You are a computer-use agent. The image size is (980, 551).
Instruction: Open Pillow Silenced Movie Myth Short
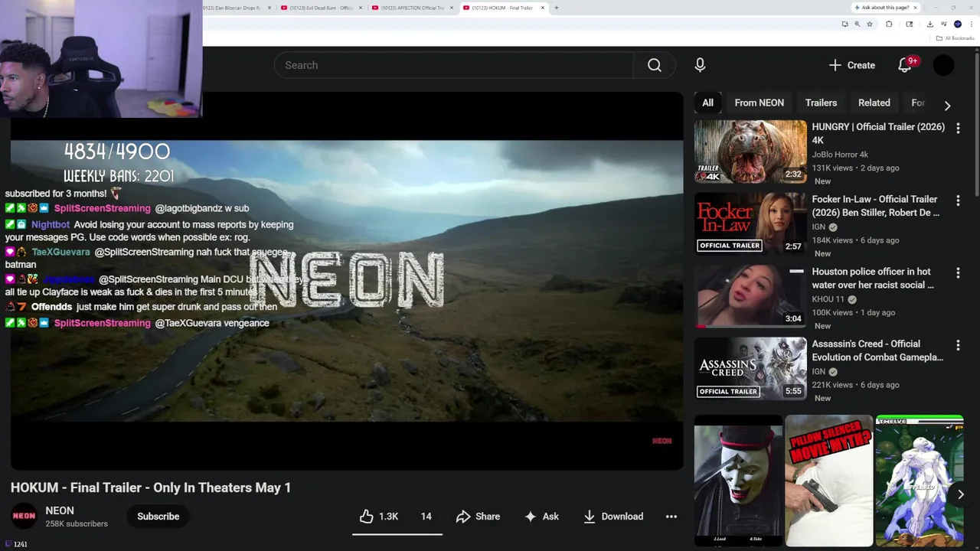point(828,481)
